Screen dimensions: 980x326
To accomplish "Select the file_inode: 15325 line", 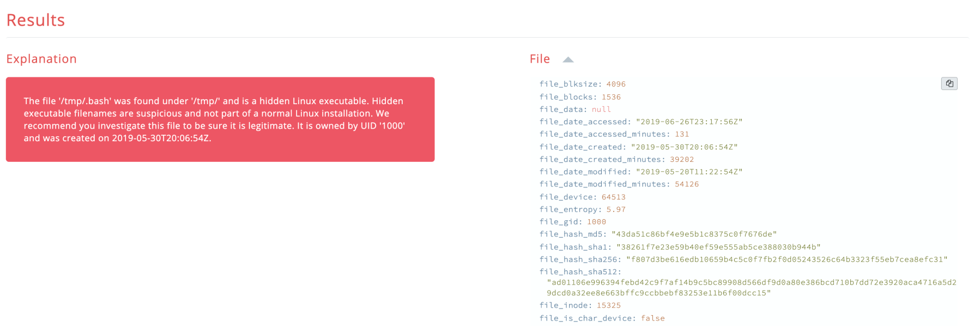I will (580, 306).
